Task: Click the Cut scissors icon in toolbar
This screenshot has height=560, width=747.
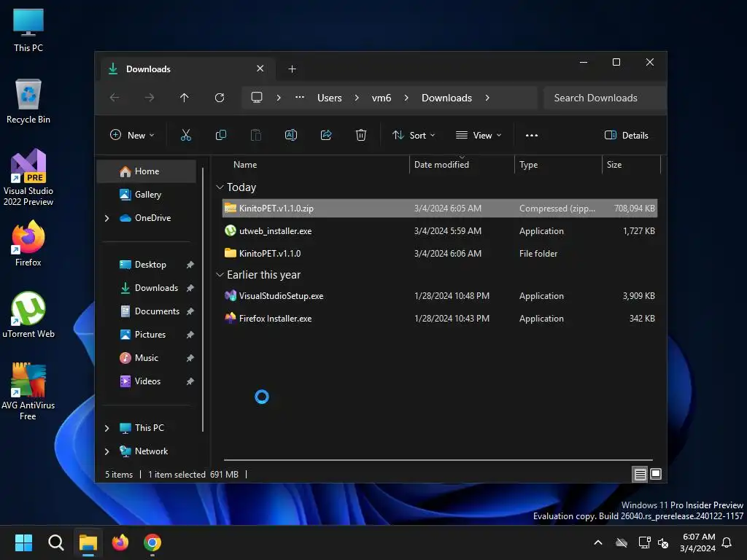Action: point(186,135)
